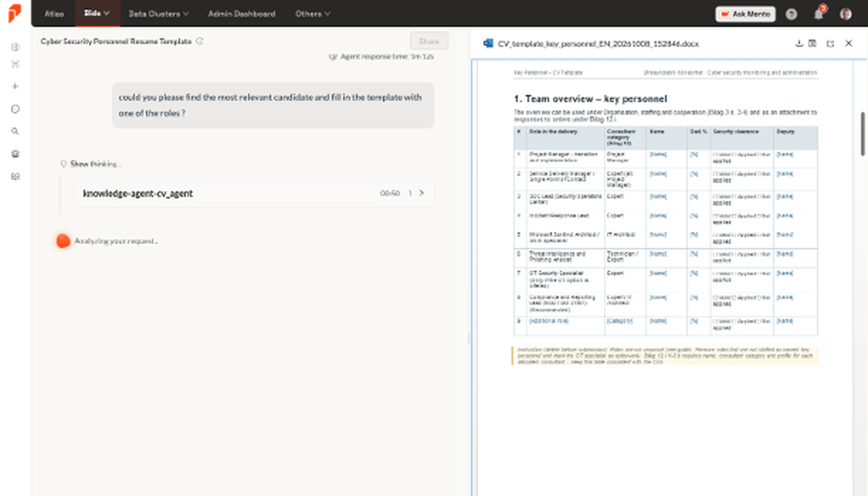Screen dimensions: 868x496
Task: Open the Atlas tab
Action: (x=54, y=13)
